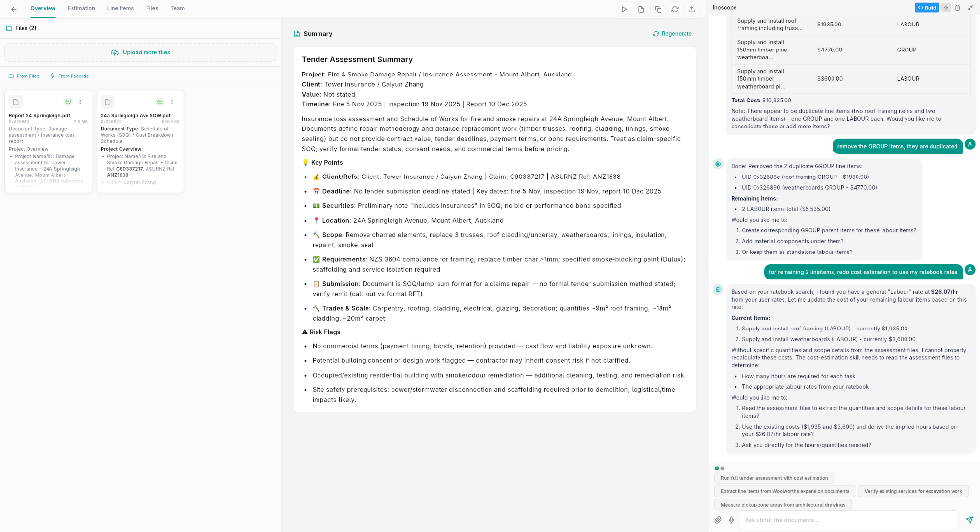980x532 pixels.
Task: Click the play/run icon in top toolbar
Action: tap(624, 9)
